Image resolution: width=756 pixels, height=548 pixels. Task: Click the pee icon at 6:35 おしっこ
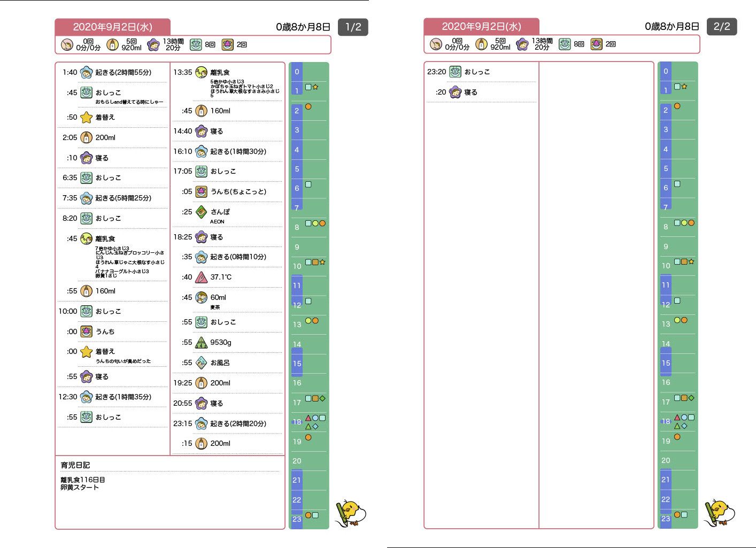[x=87, y=177]
